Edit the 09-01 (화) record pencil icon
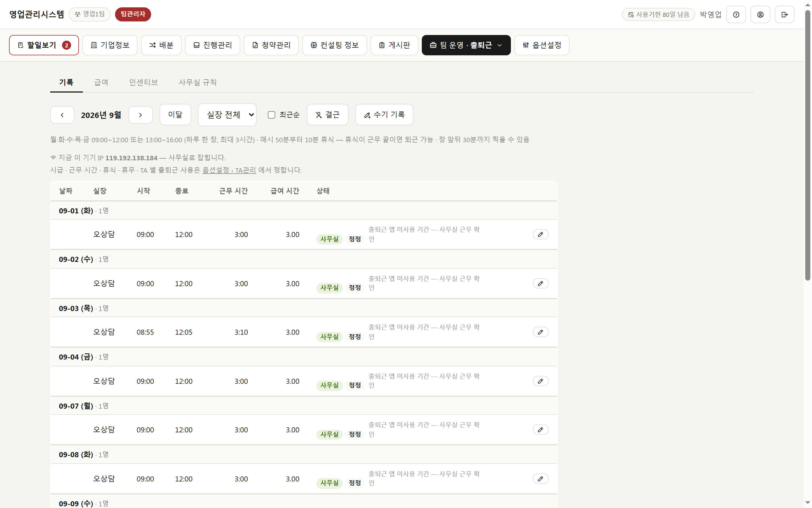Screen dimensions: 812x508 coord(540,234)
